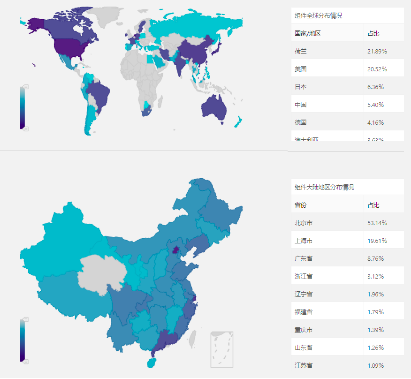Click Hainan island on the China map
The width and height of the screenshot is (411, 379).
click(151, 363)
